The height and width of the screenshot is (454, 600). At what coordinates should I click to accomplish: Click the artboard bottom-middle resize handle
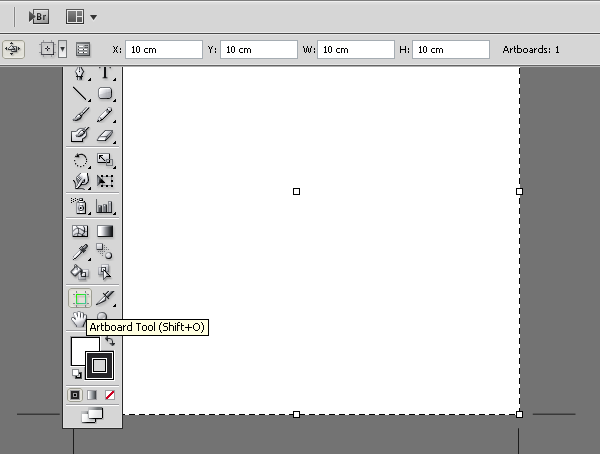click(297, 414)
